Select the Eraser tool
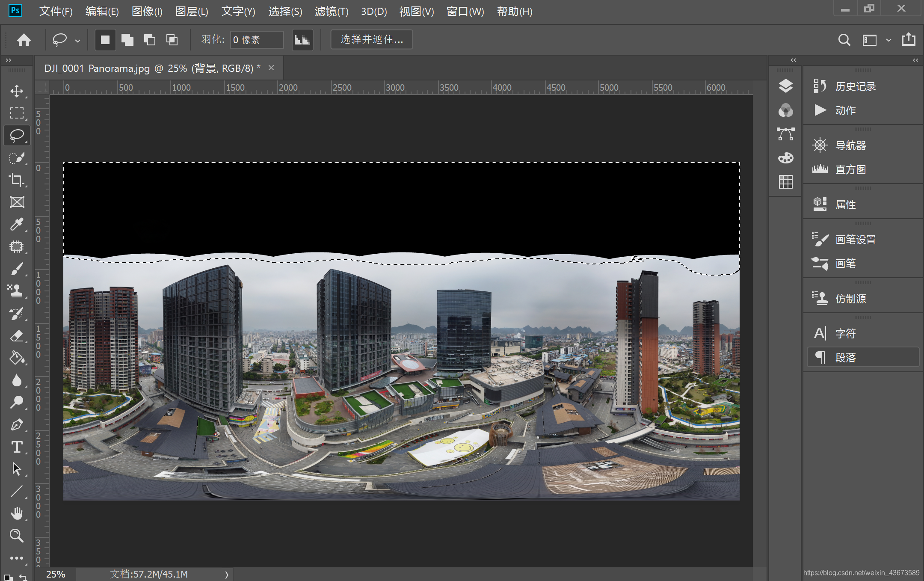This screenshot has width=924, height=581. 17,336
